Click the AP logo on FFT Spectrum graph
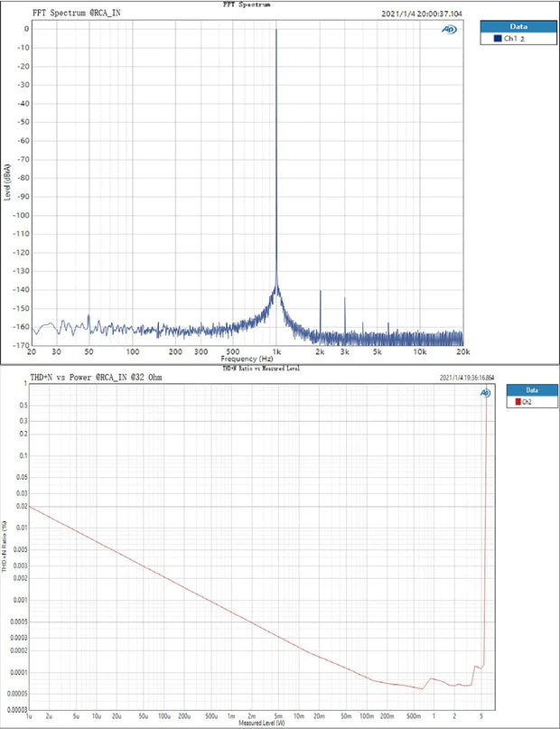 (x=448, y=30)
